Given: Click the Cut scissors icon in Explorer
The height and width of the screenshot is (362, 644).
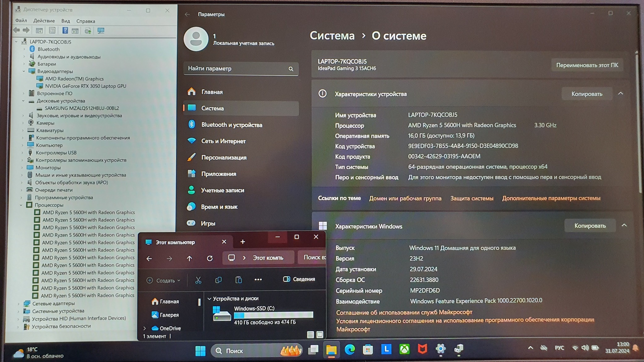Looking at the screenshot, I should (x=198, y=280).
